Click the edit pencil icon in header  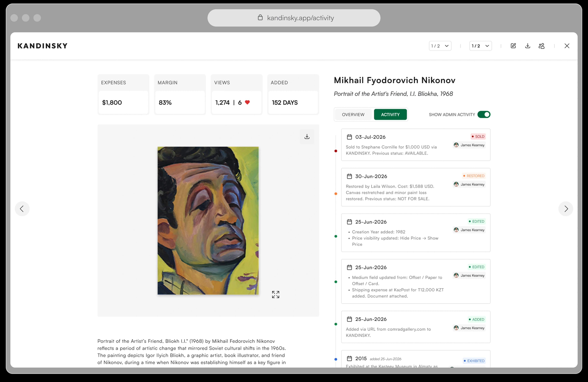[513, 46]
